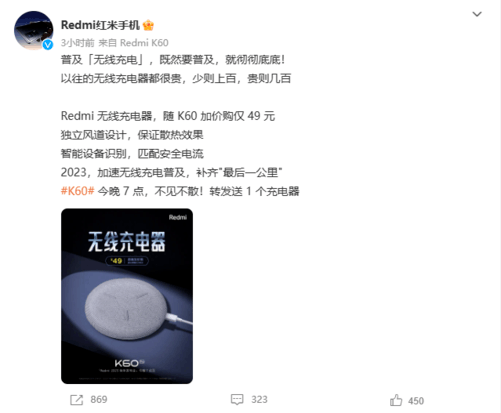Viewport: 501px width, 413px height.
Task: Open the Redmi profile avatar
Action: click(33, 30)
